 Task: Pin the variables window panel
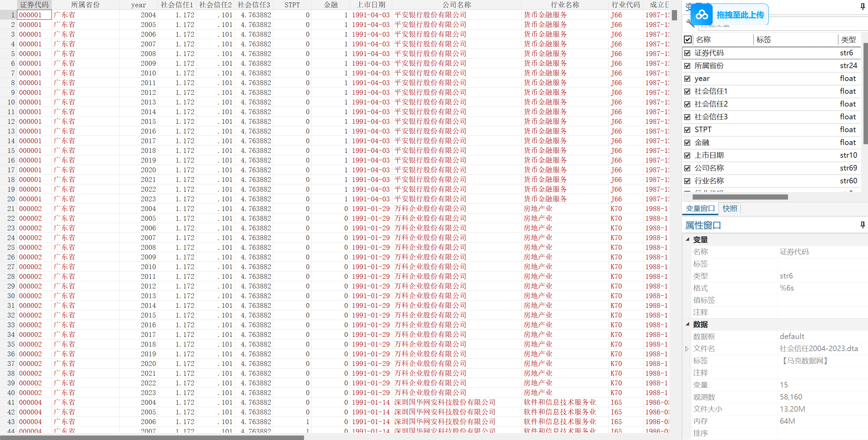pos(862,7)
